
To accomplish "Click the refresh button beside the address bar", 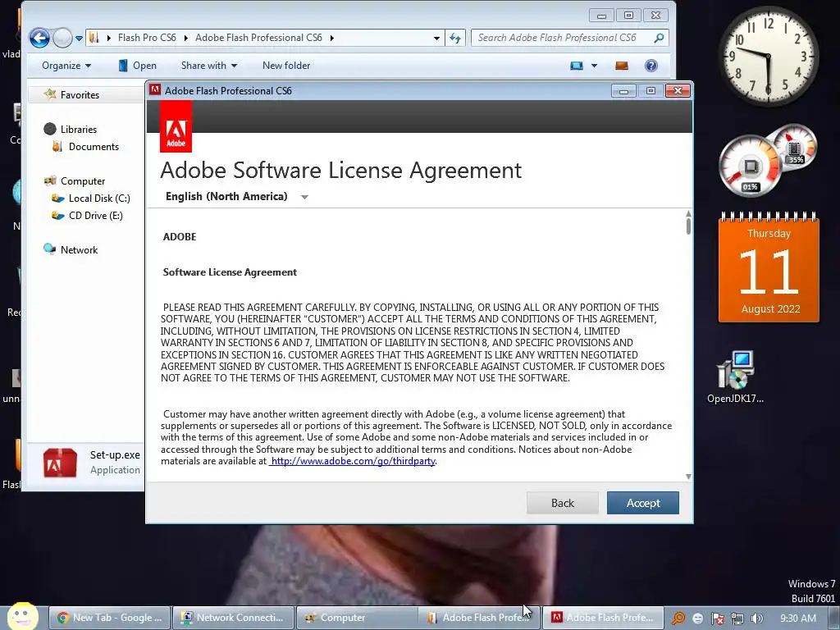I will pyautogui.click(x=455, y=38).
